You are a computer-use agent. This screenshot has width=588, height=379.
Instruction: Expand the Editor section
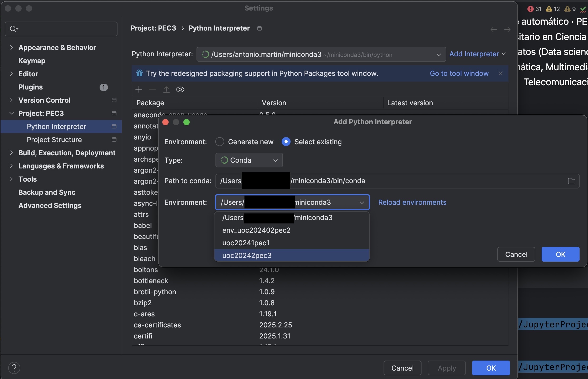tap(11, 74)
